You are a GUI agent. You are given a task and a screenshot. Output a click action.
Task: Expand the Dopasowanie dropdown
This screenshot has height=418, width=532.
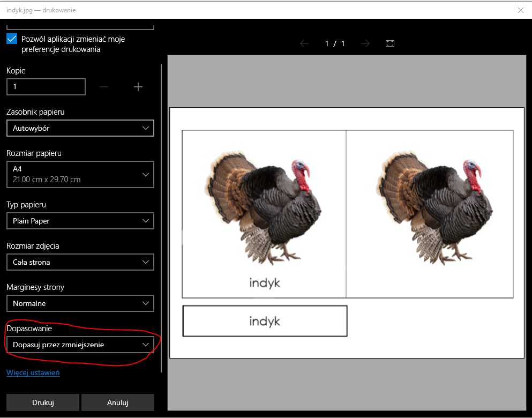click(x=80, y=345)
